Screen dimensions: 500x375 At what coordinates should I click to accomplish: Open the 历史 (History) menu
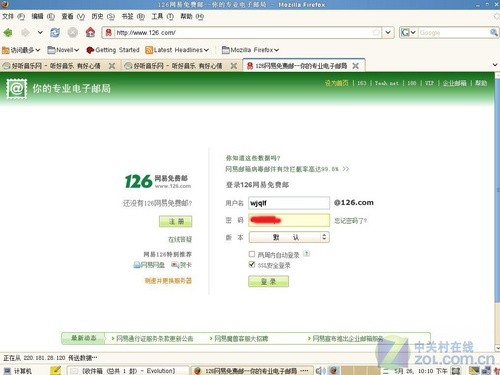click(103, 16)
